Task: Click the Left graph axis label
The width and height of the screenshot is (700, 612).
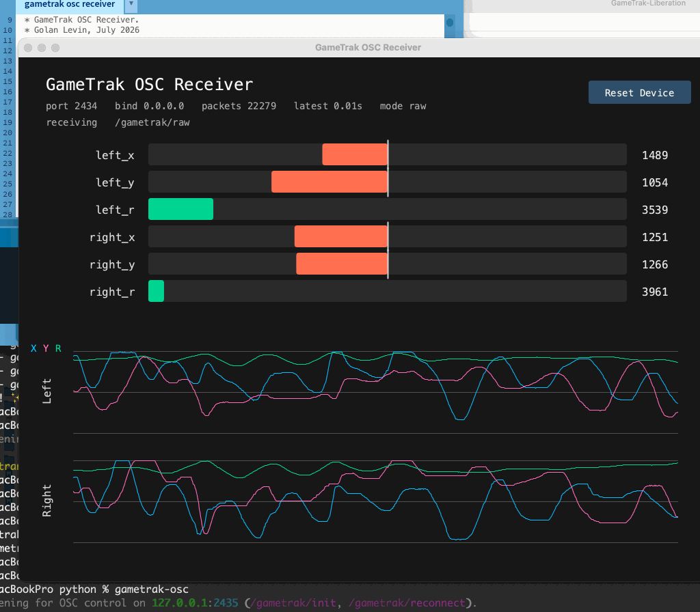Action: [x=46, y=391]
